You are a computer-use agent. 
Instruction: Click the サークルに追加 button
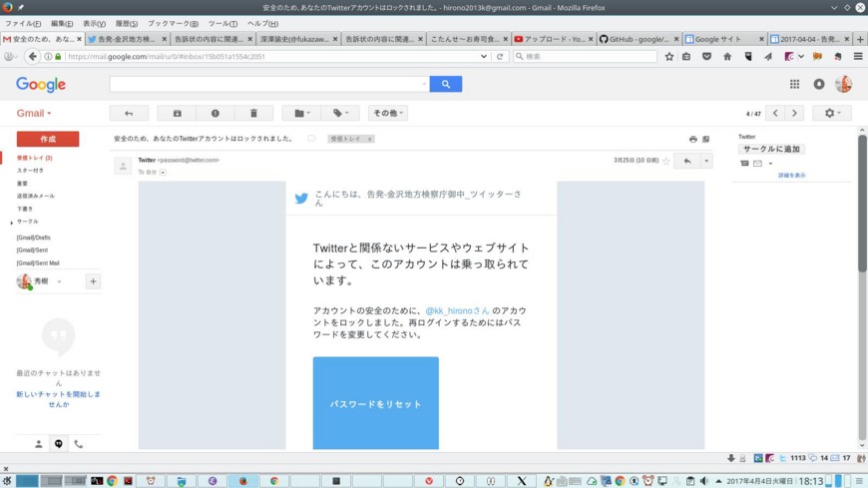(x=771, y=149)
